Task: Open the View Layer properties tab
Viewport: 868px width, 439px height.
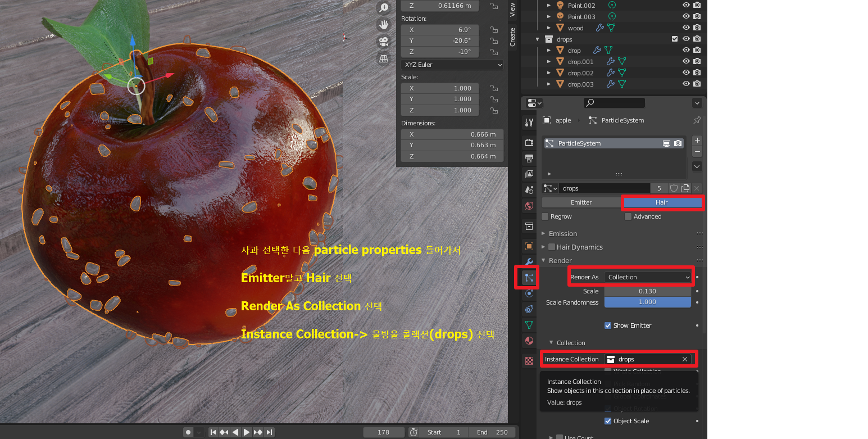Action: pyautogui.click(x=529, y=174)
